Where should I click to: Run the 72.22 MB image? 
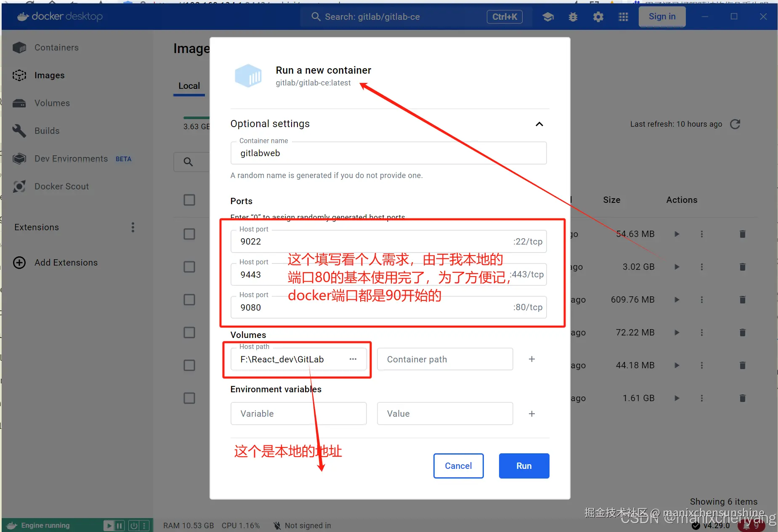coord(677,332)
